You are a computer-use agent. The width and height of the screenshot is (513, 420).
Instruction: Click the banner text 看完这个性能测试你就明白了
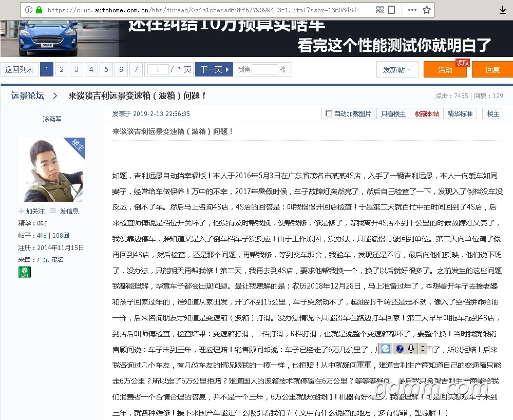click(x=394, y=45)
